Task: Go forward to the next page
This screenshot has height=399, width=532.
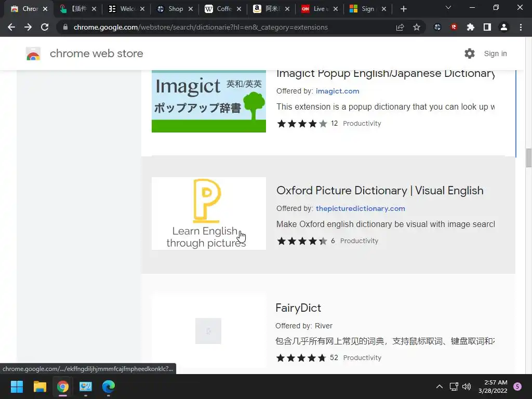Action: (28, 27)
